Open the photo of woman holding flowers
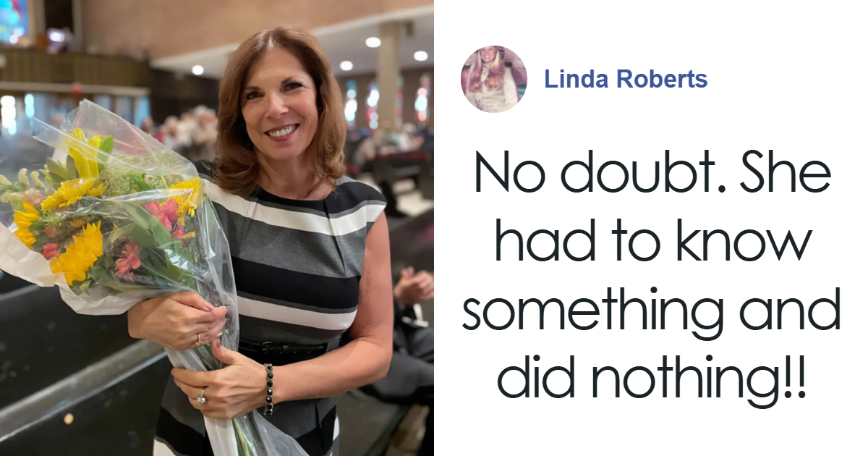The height and width of the screenshot is (456, 868). click(x=217, y=228)
